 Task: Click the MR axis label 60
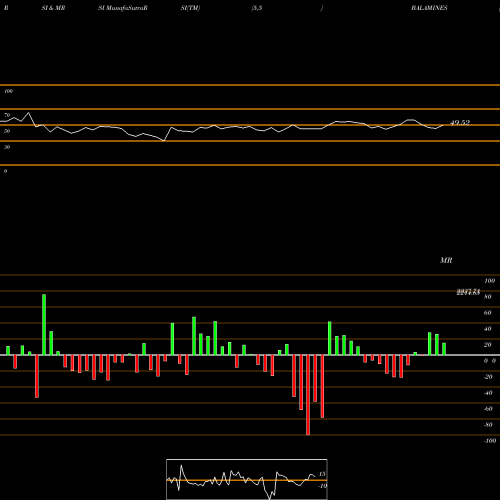coord(488,313)
